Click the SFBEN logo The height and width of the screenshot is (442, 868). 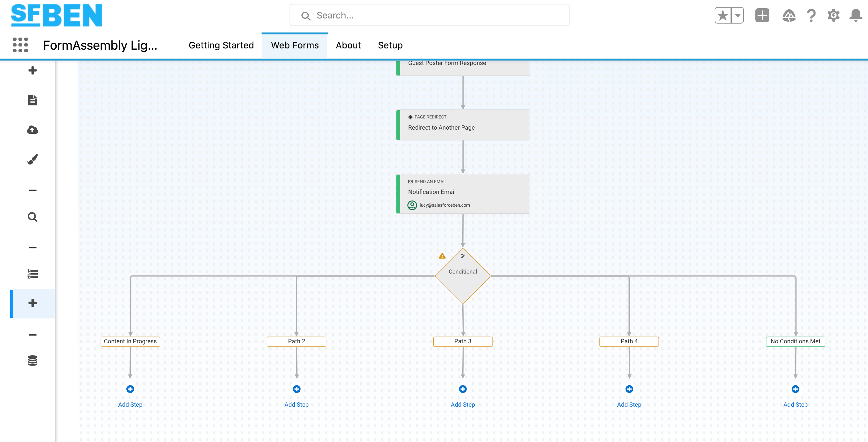point(56,15)
